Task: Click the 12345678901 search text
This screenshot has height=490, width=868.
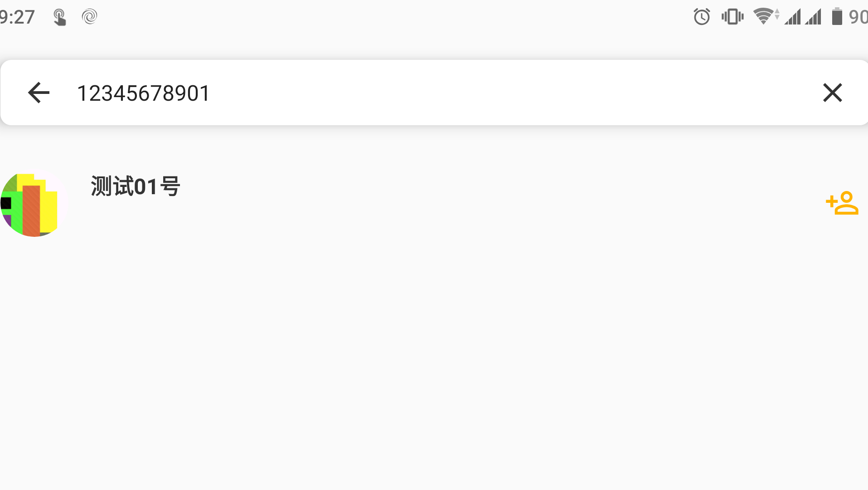Action: point(143,93)
